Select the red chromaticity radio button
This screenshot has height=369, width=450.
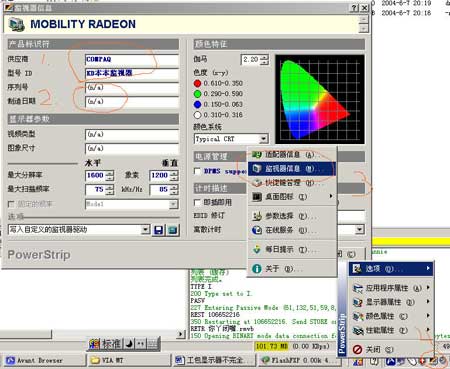(x=197, y=83)
